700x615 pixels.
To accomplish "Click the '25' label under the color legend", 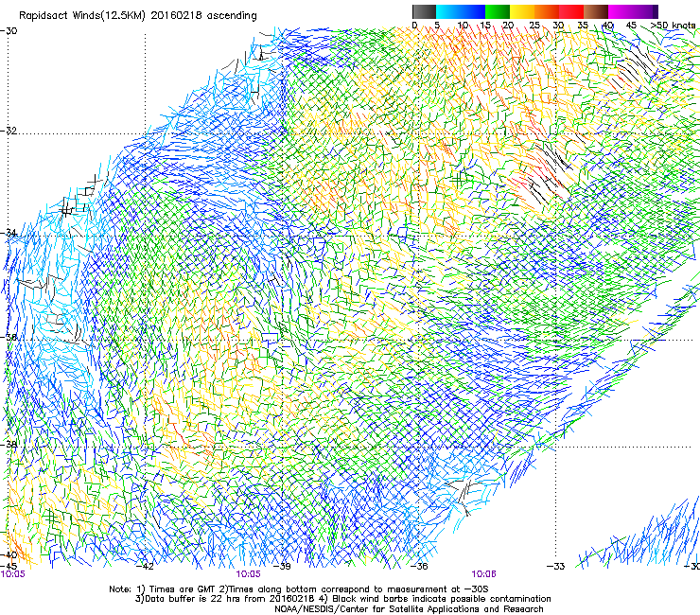I will tap(534, 25).
